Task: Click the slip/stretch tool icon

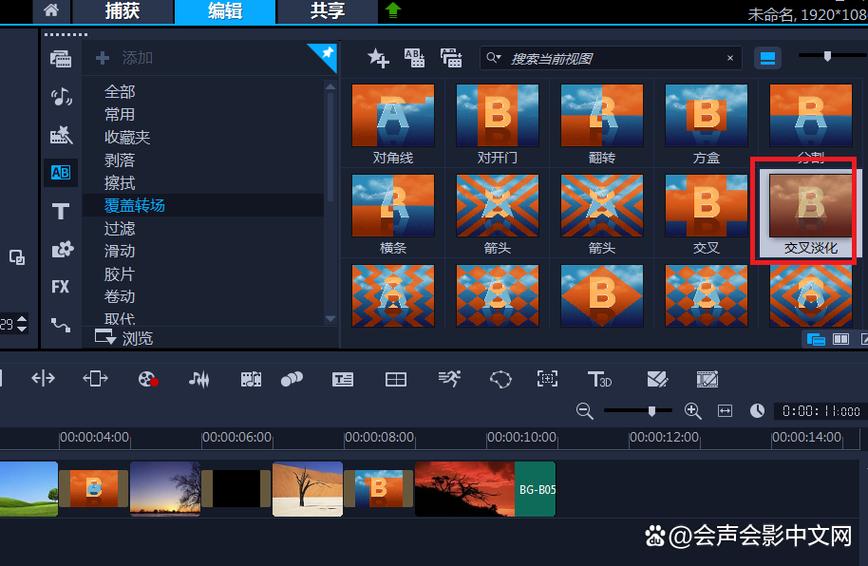Action: point(95,378)
